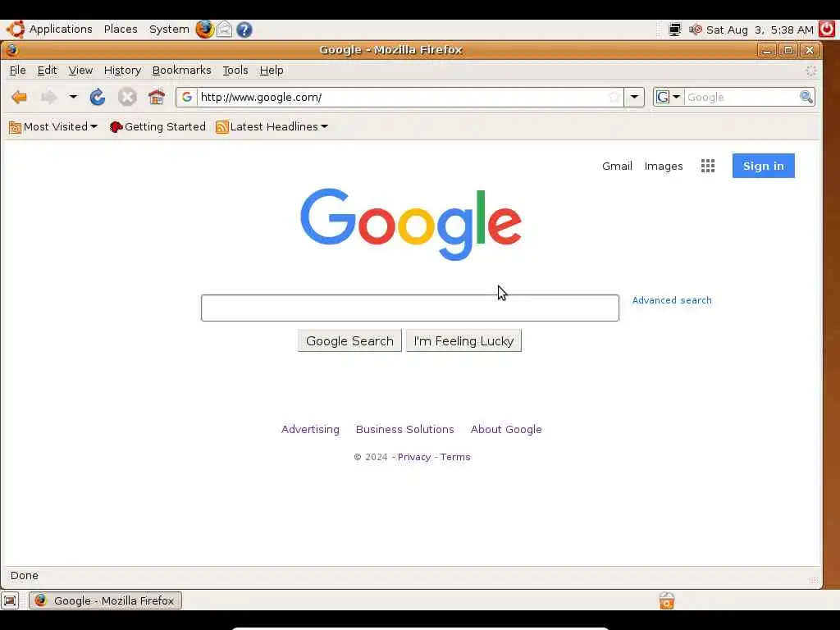Click the search magnifier icon in toolbar
This screenshot has height=630, width=840.
[806, 97]
